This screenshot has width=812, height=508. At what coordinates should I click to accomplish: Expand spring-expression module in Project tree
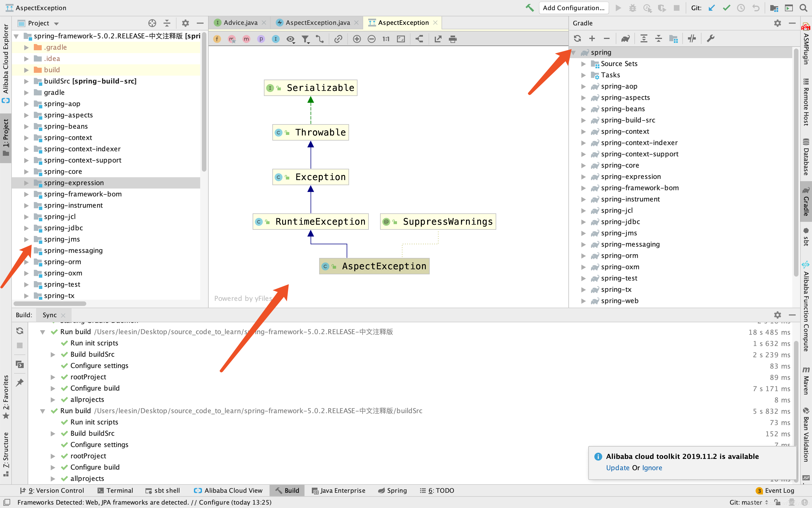tap(26, 183)
